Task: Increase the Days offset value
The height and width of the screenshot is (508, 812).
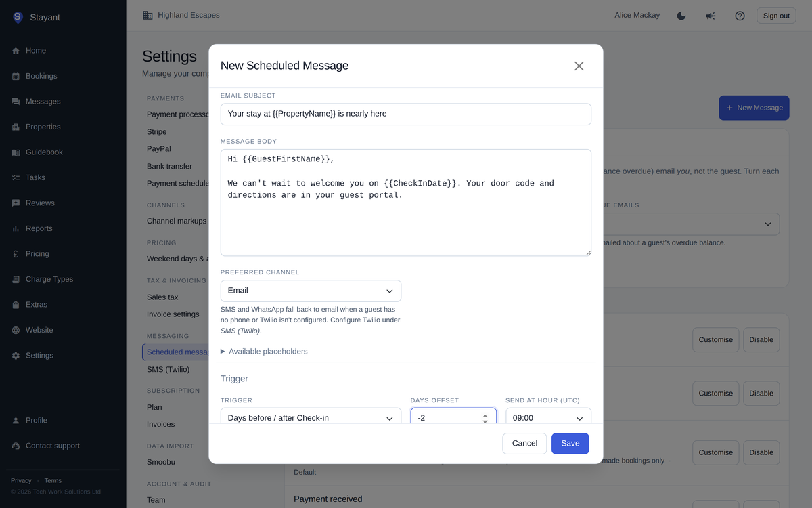Action: pos(485,415)
